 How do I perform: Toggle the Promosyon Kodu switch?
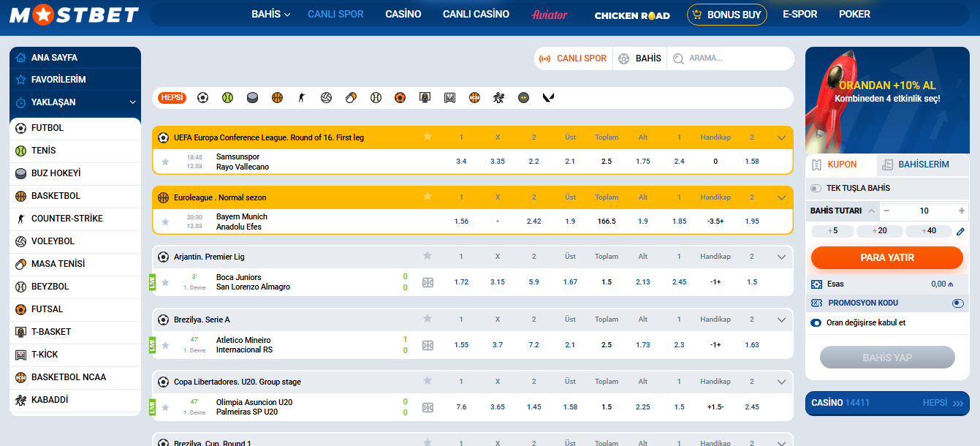pos(957,303)
